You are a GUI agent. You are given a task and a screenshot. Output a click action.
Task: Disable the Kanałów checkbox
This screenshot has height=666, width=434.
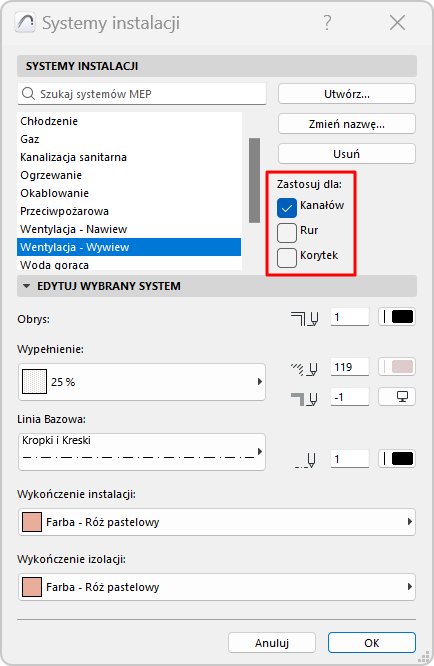coord(287,207)
